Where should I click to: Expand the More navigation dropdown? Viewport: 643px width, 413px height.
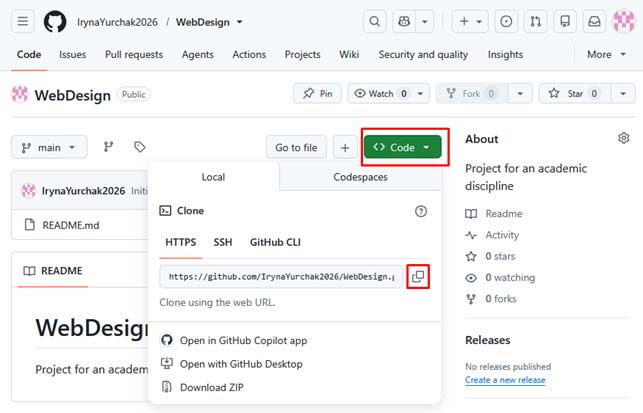607,55
